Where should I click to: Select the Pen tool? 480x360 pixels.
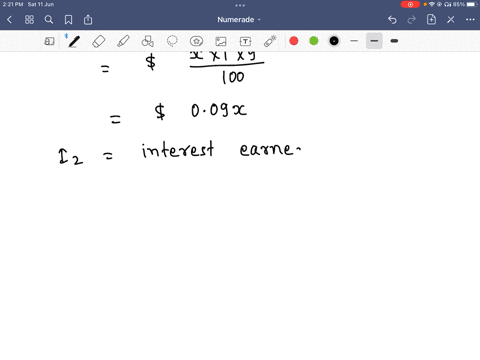(x=74, y=41)
